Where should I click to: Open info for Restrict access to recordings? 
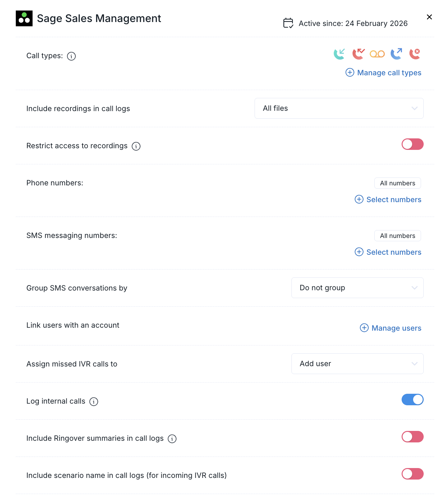(136, 146)
